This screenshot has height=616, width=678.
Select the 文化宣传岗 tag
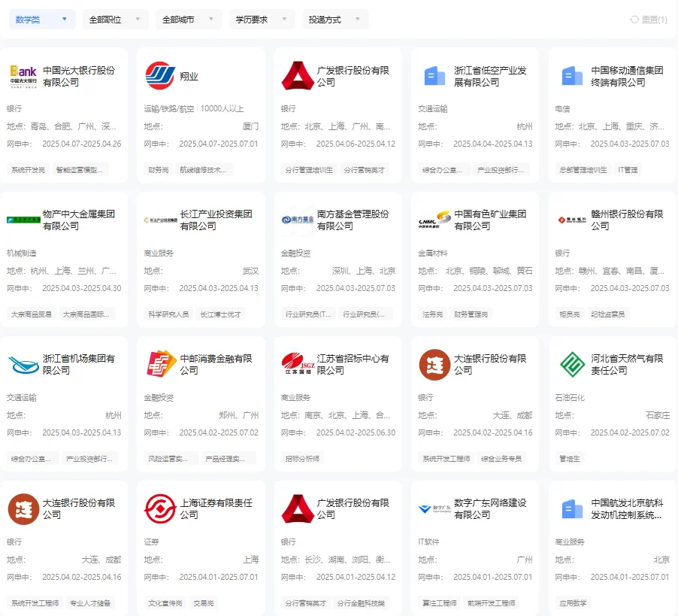click(165, 603)
